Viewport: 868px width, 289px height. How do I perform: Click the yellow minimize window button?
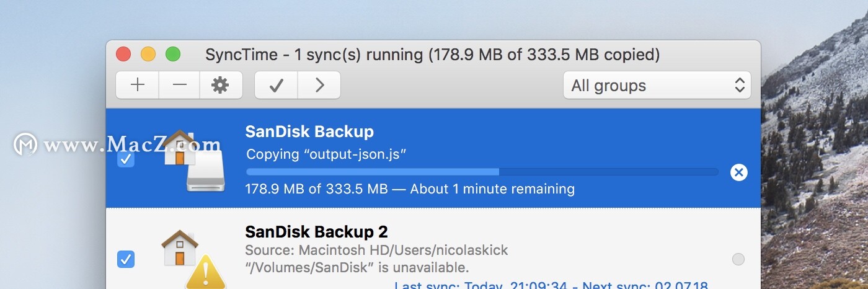148,54
